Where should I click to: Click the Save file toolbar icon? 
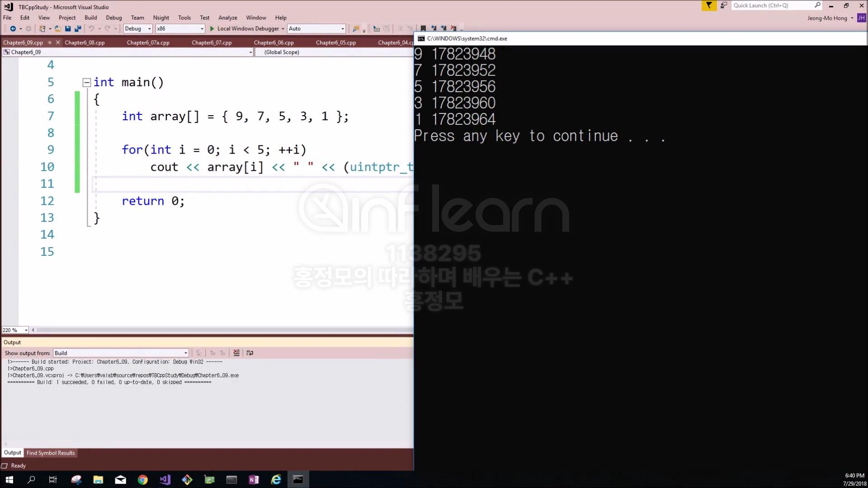pyautogui.click(x=68, y=28)
